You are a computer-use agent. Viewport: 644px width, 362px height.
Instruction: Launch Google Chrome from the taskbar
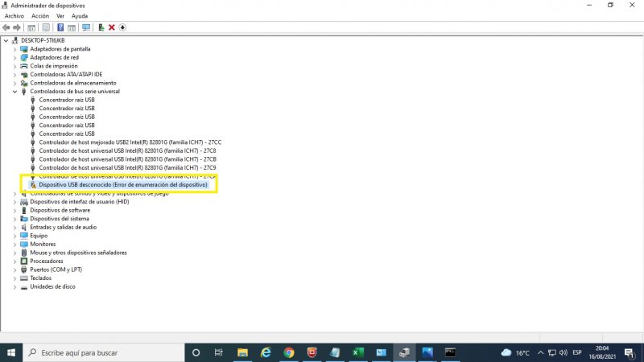289,352
